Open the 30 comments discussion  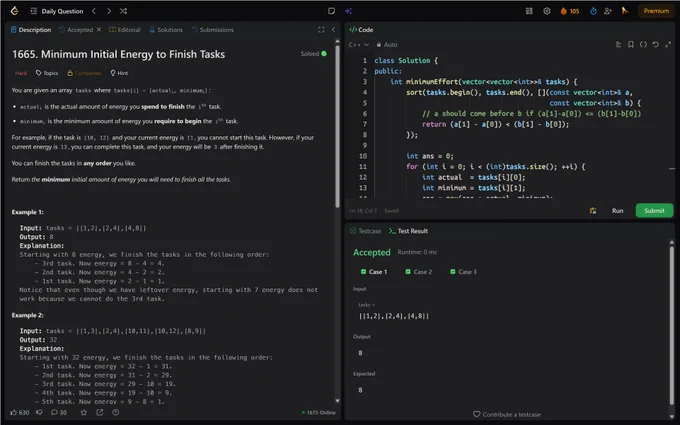[59, 412]
